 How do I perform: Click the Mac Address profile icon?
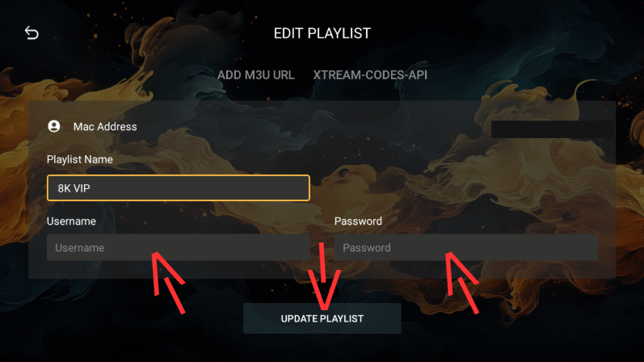[54, 126]
